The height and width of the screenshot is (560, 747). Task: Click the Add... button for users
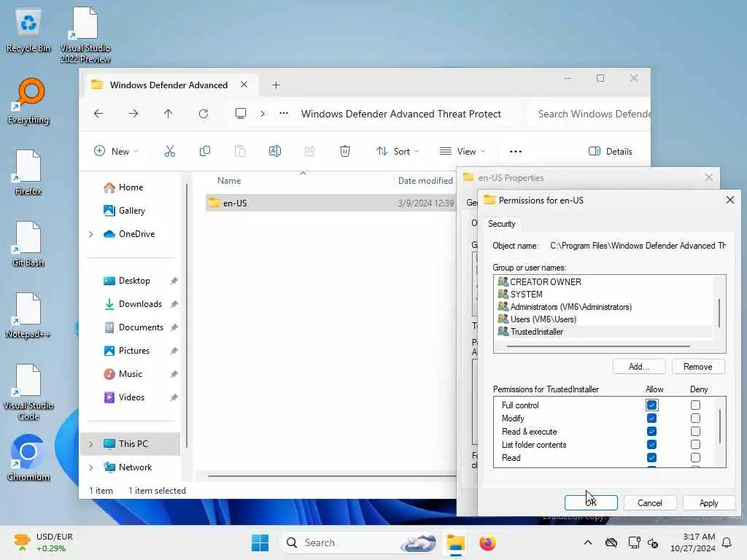(x=639, y=367)
